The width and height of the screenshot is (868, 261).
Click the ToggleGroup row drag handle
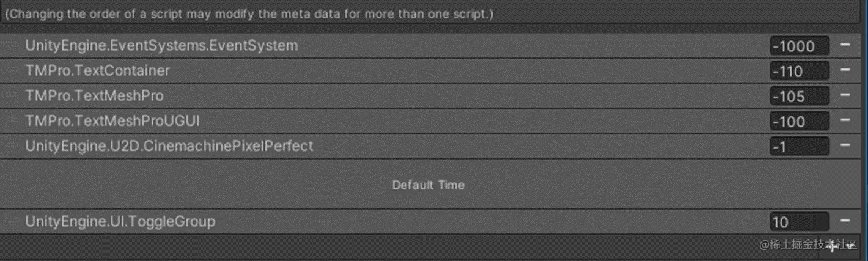click(x=12, y=221)
